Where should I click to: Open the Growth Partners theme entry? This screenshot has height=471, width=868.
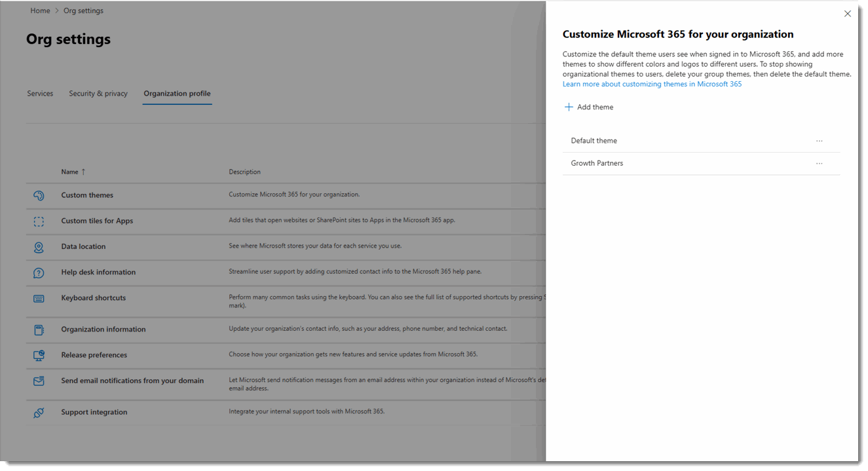pyautogui.click(x=597, y=163)
